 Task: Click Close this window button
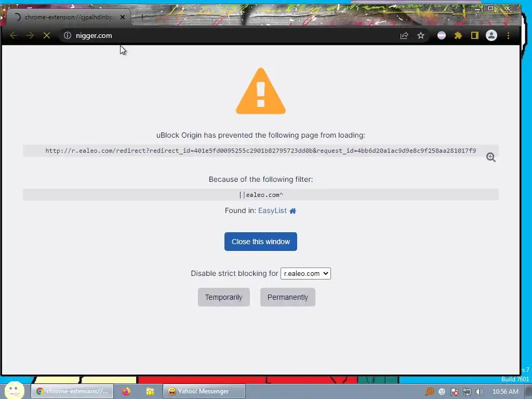point(261,242)
